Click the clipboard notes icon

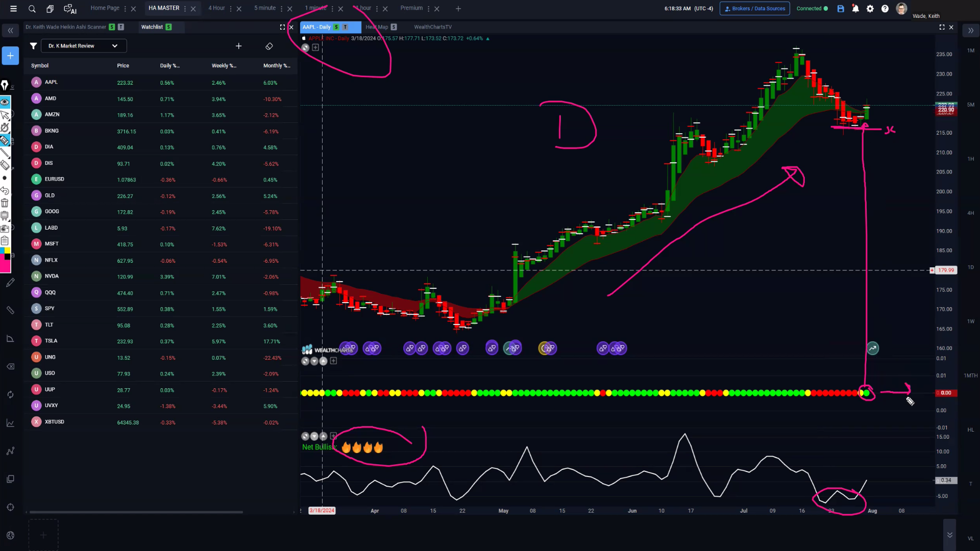pyautogui.click(x=5, y=241)
